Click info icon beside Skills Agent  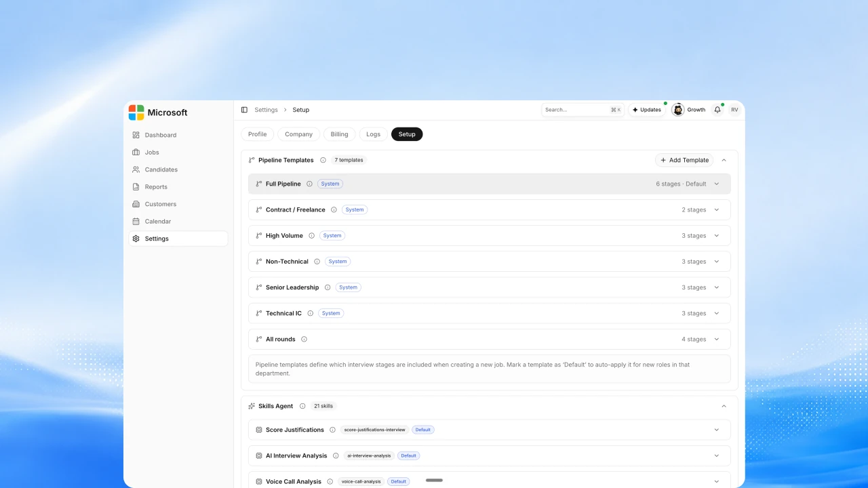point(302,406)
